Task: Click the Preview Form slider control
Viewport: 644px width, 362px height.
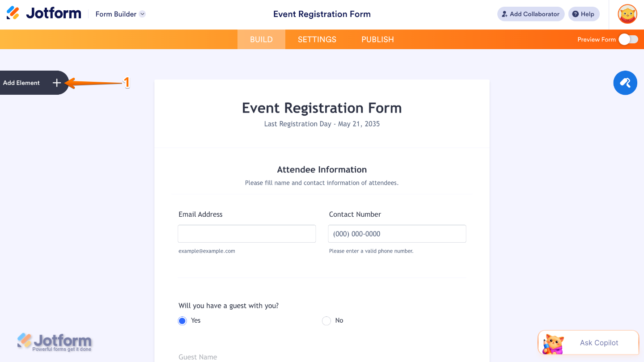Action: coord(627,39)
